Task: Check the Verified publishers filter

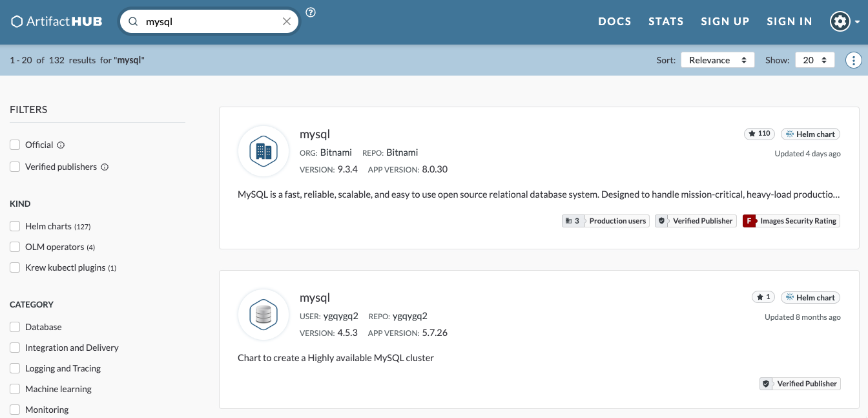Action: 15,167
